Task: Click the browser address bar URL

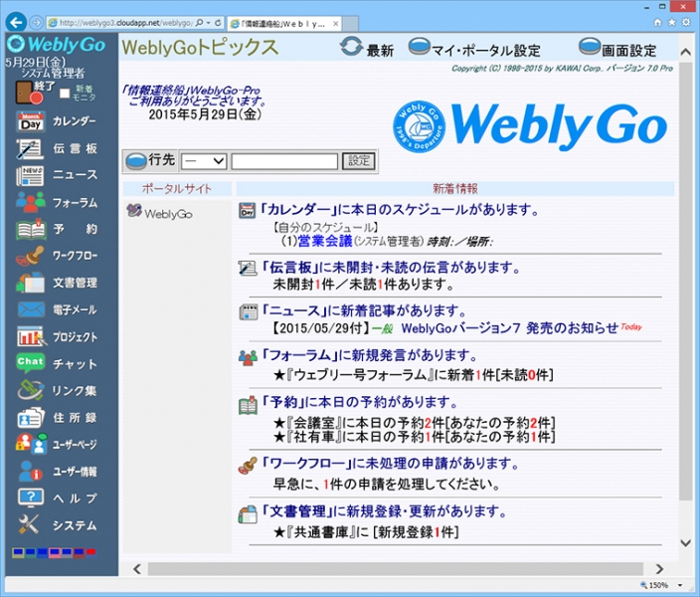Action: [125, 23]
